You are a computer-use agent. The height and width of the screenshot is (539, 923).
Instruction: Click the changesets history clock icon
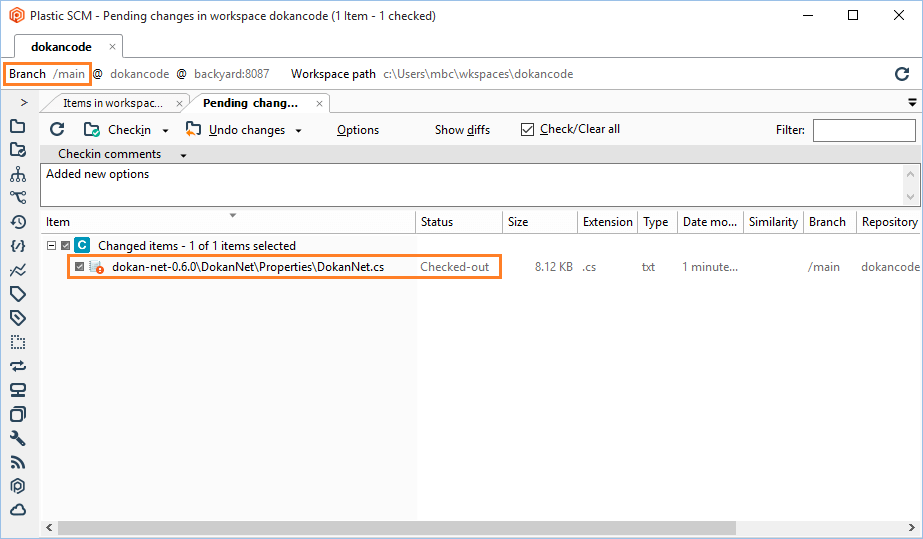tap(17, 222)
